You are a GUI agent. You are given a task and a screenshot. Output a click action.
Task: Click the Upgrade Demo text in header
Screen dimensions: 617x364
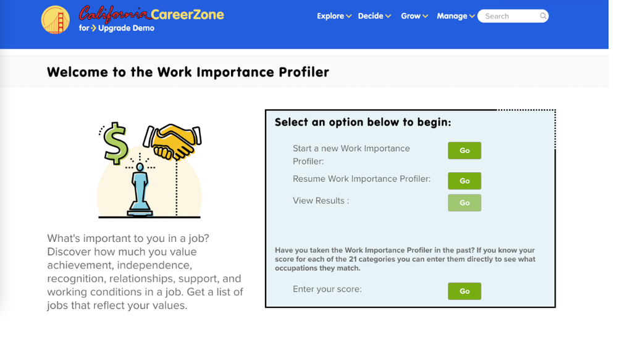[x=126, y=28]
